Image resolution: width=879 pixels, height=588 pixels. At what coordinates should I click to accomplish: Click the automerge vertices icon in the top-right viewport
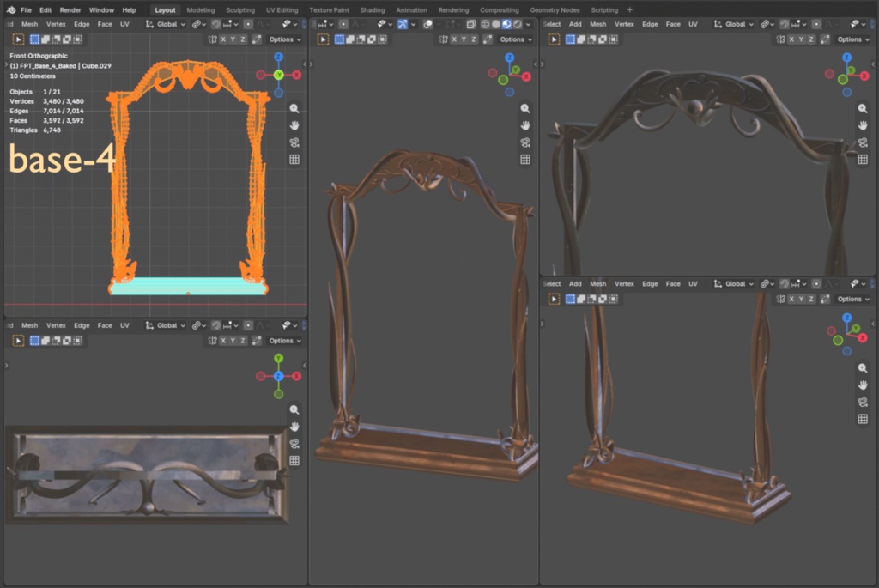click(825, 39)
